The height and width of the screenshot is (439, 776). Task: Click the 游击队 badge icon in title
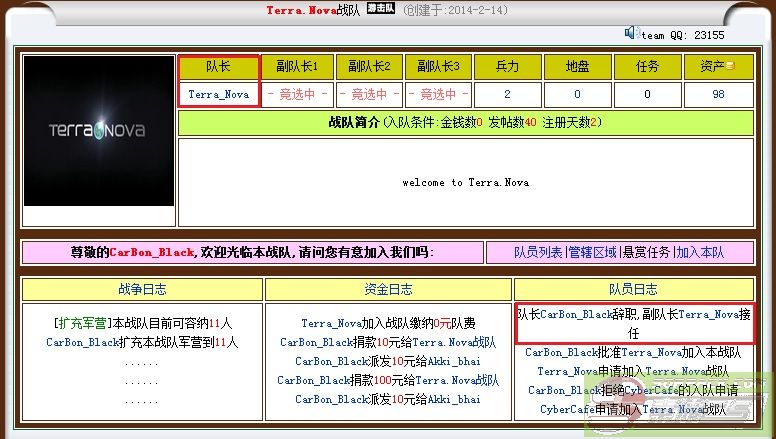click(x=380, y=9)
